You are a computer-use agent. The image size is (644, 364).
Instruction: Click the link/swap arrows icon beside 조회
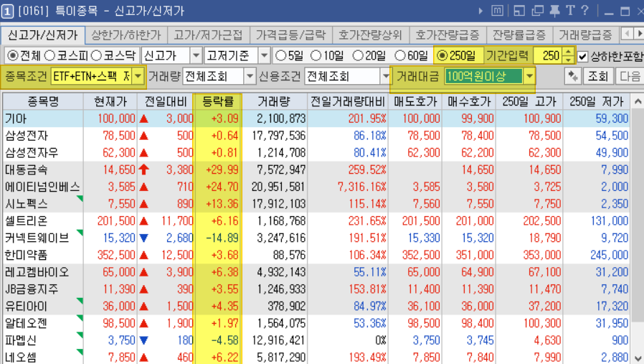pyautogui.click(x=573, y=77)
